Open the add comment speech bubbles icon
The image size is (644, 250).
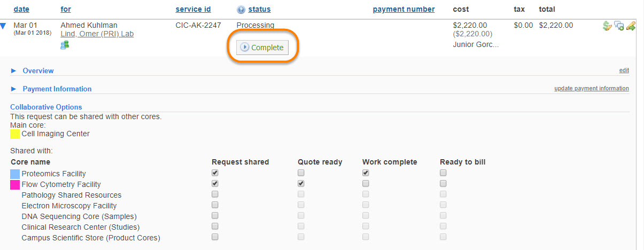click(x=619, y=26)
